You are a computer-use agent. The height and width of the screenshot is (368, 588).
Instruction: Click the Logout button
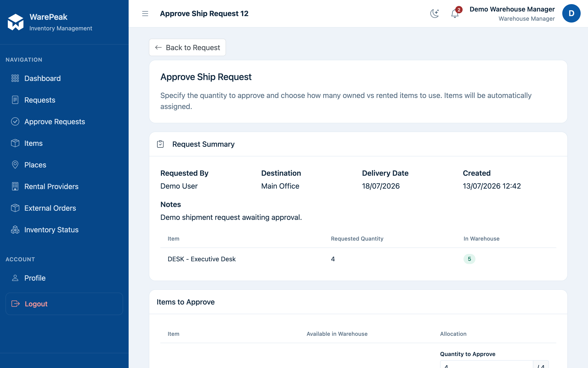(64, 304)
